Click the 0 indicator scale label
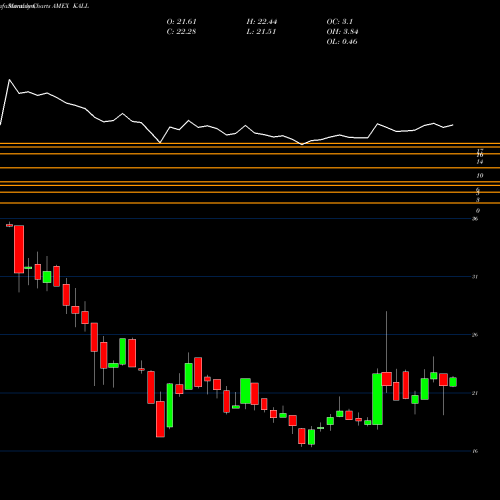 coord(478,210)
